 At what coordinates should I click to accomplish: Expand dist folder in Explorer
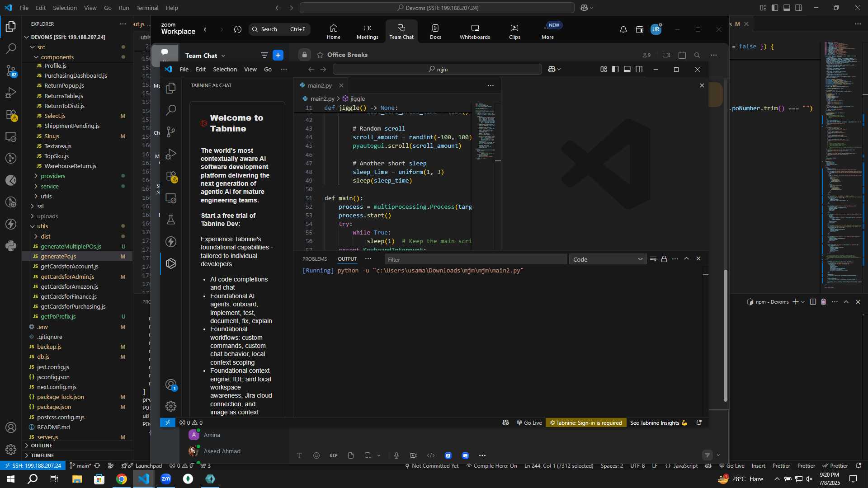click(x=46, y=236)
